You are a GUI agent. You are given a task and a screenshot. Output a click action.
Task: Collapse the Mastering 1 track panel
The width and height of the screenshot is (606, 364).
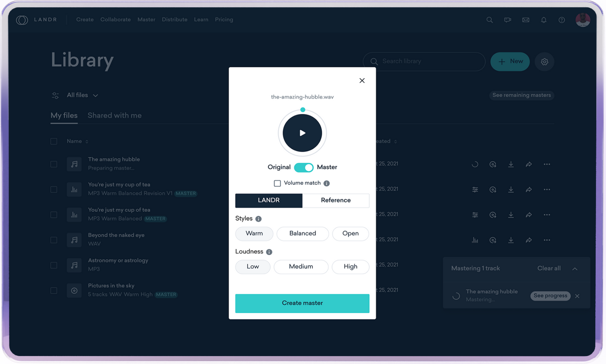[x=575, y=269]
